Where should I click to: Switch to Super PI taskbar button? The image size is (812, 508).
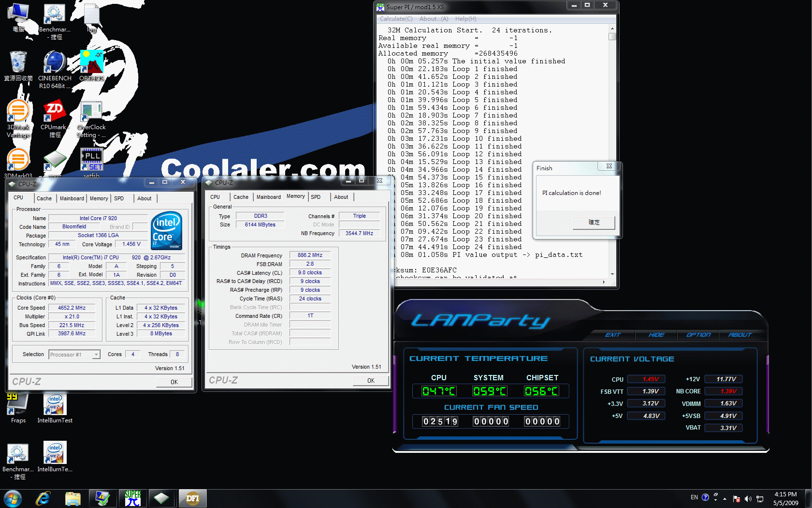click(132, 498)
